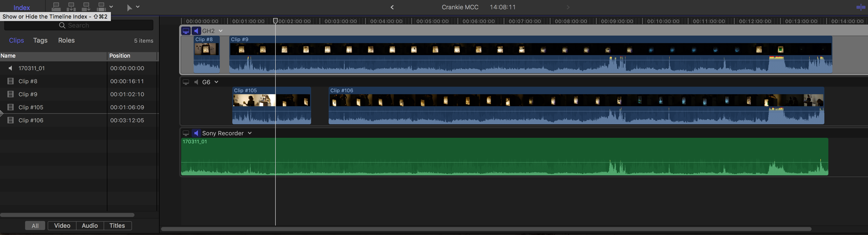Set G6 as the video monitoring angle

click(x=186, y=82)
